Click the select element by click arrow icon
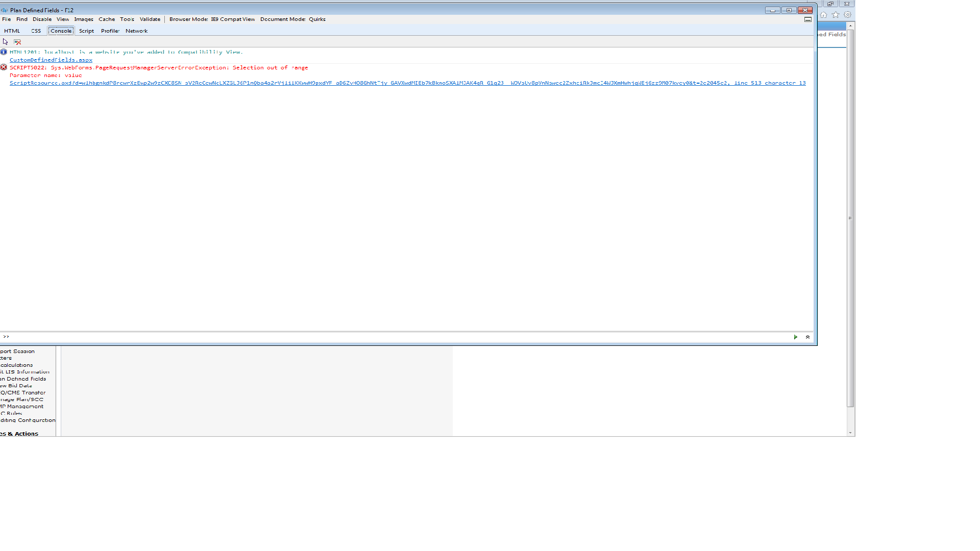The image size is (980, 551). tap(5, 42)
